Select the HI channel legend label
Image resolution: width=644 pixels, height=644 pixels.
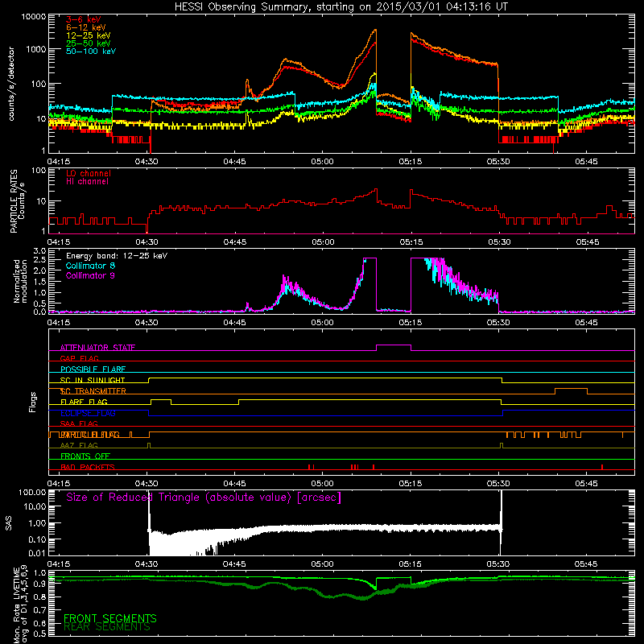(87, 182)
